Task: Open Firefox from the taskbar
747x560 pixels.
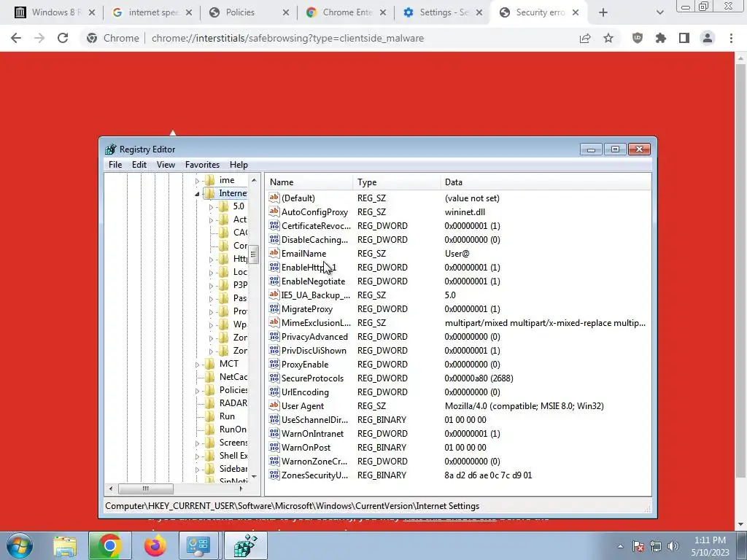Action: [155, 545]
